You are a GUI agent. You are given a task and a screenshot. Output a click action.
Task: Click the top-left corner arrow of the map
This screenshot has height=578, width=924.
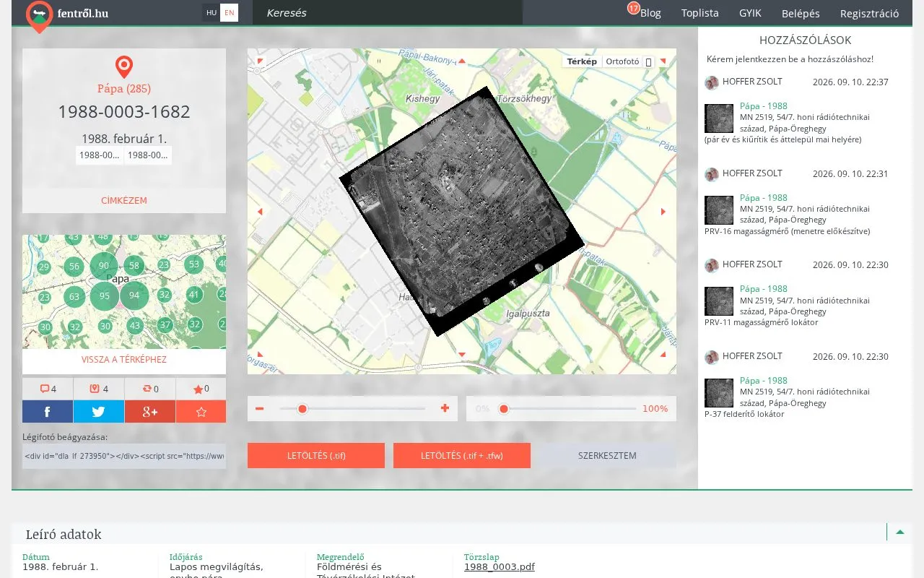260,61
